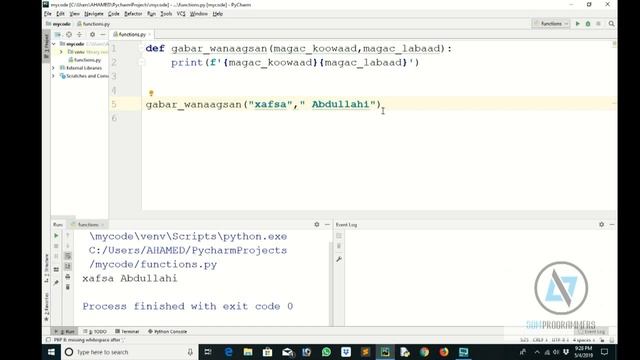Click the pin tab icon in Run panel
640x360 pixels.
[56, 282]
